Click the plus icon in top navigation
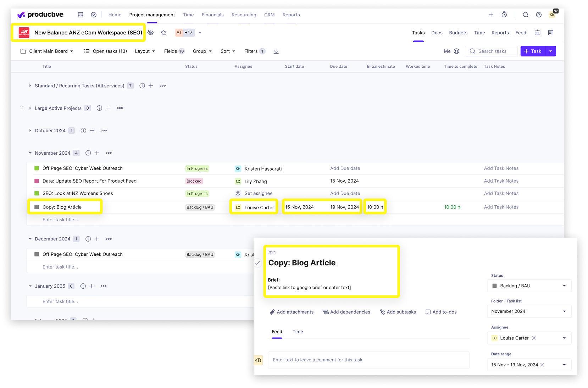The width and height of the screenshot is (588, 388). 491,15
